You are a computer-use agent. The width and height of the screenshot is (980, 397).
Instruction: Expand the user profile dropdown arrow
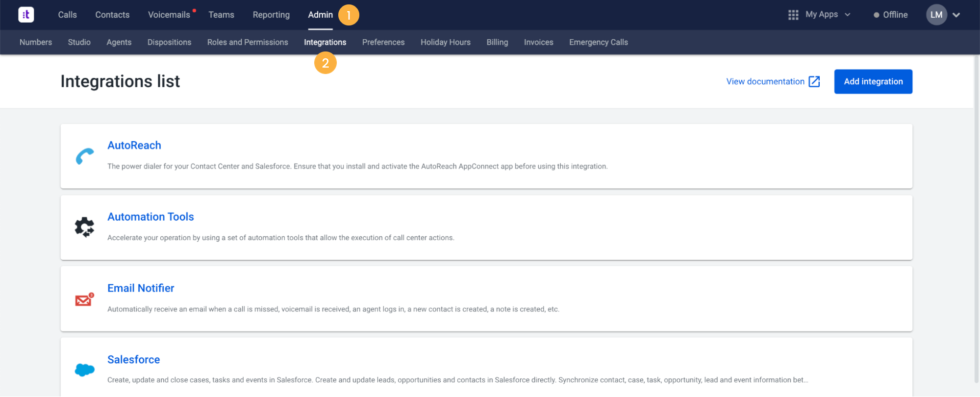[956, 15]
